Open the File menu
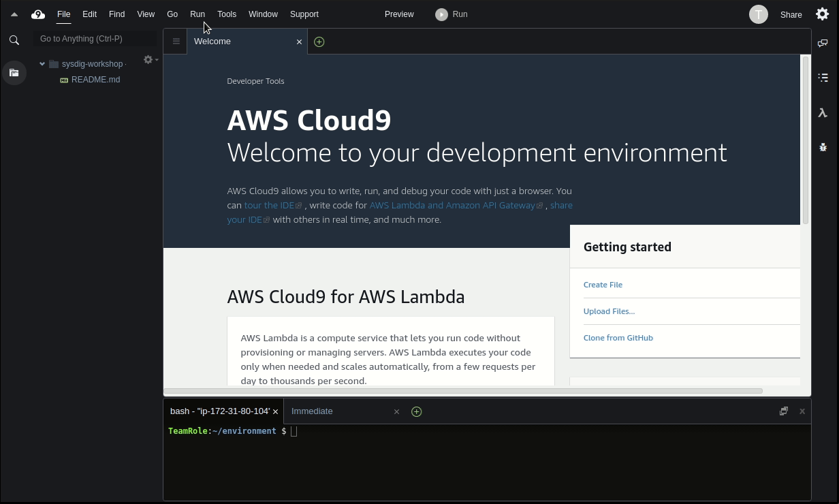Screen dimensions: 839x504 point(63,14)
